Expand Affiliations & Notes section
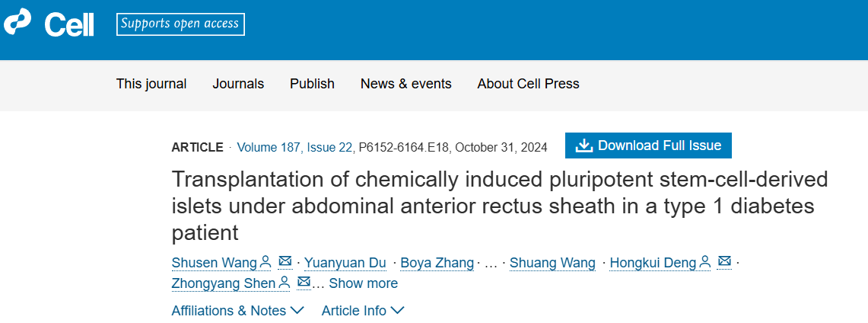The image size is (868, 323). pyautogui.click(x=237, y=311)
